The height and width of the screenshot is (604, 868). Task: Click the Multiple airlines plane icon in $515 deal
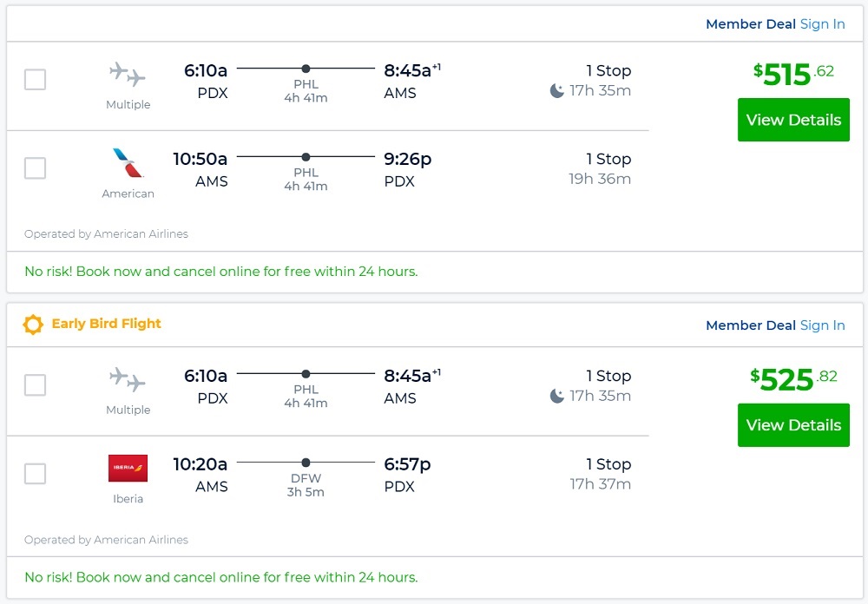[x=128, y=75]
